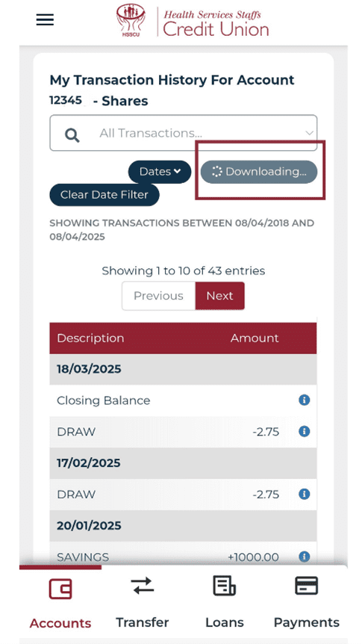362x644 pixels.
Task: Switch to the Loans tab label
Action: tap(225, 622)
